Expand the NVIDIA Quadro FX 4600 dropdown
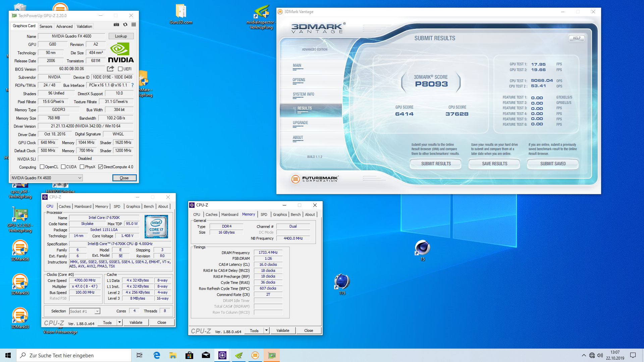The image size is (644, 362). coord(47,178)
